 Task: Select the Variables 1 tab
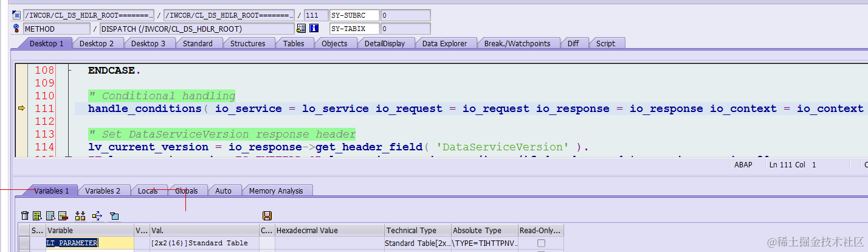[51, 191]
